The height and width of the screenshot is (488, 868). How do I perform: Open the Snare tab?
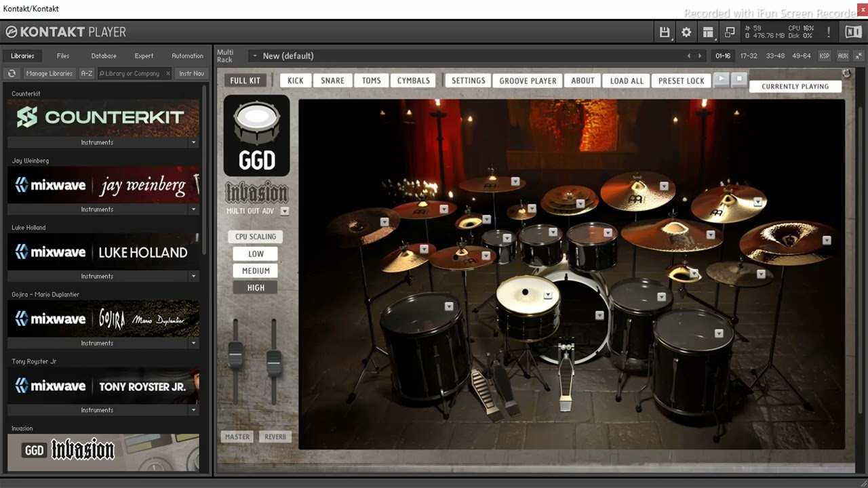(x=332, y=81)
